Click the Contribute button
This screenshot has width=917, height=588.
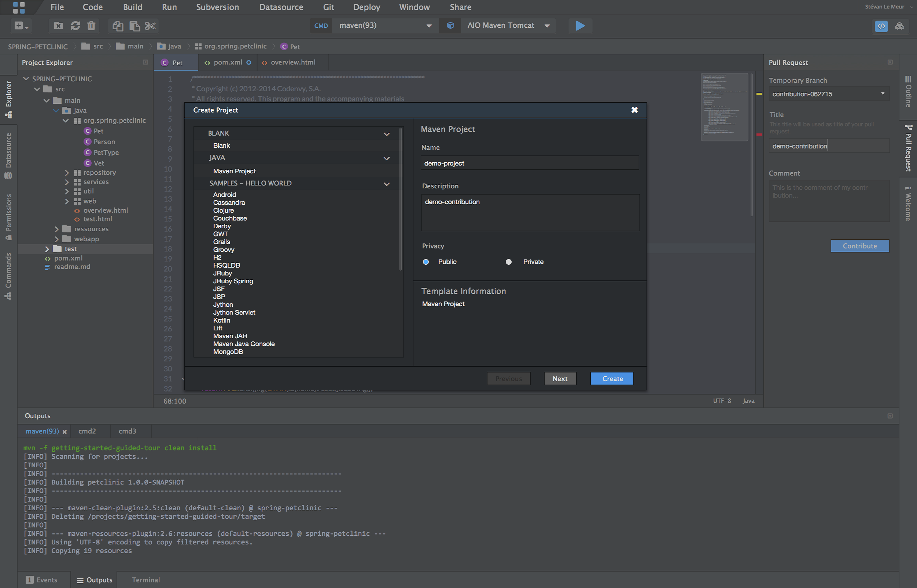click(859, 246)
